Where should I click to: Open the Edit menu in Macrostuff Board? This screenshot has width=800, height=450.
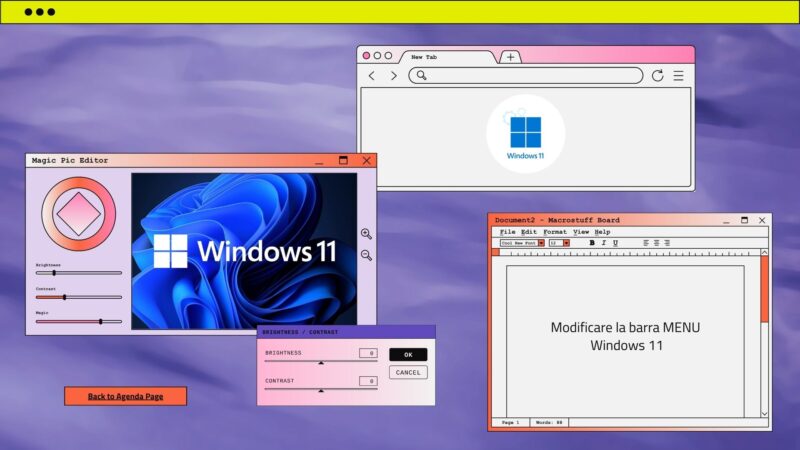[529, 232]
